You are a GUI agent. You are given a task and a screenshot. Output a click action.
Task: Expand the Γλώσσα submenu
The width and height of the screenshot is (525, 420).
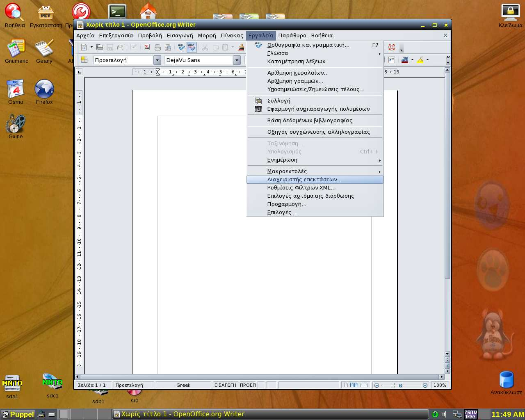click(315, 53)
